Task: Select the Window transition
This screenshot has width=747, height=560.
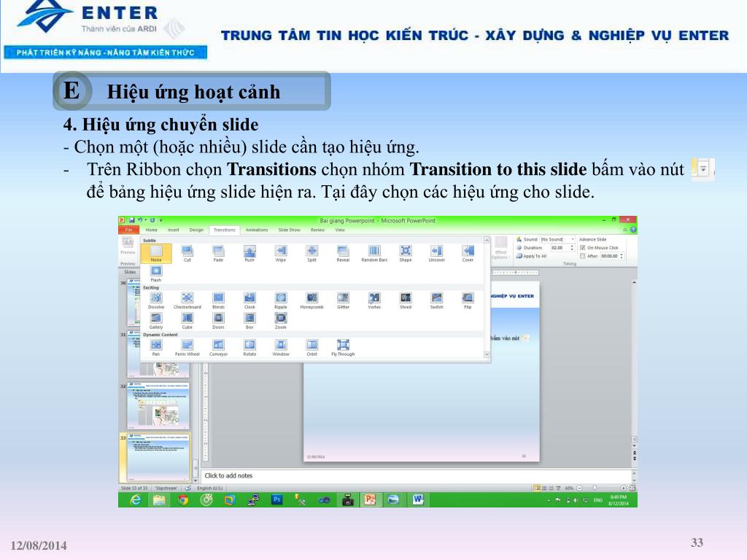Action: (281, 348)
